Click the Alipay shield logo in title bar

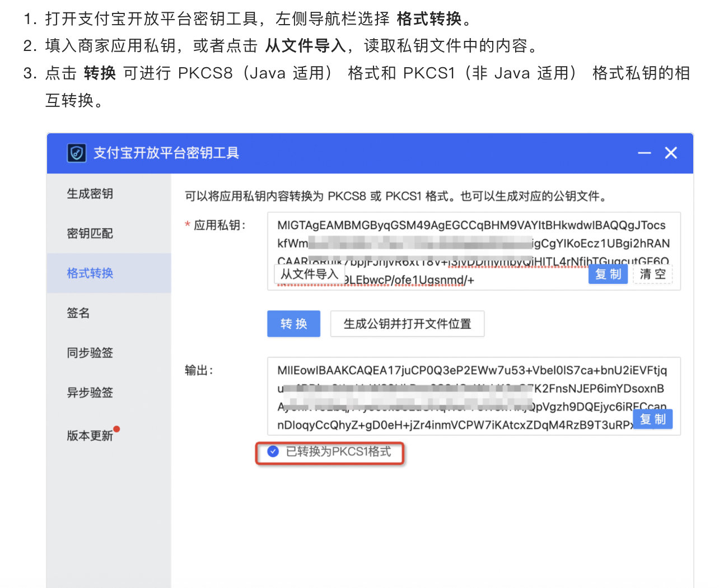(x=77, y=153)
